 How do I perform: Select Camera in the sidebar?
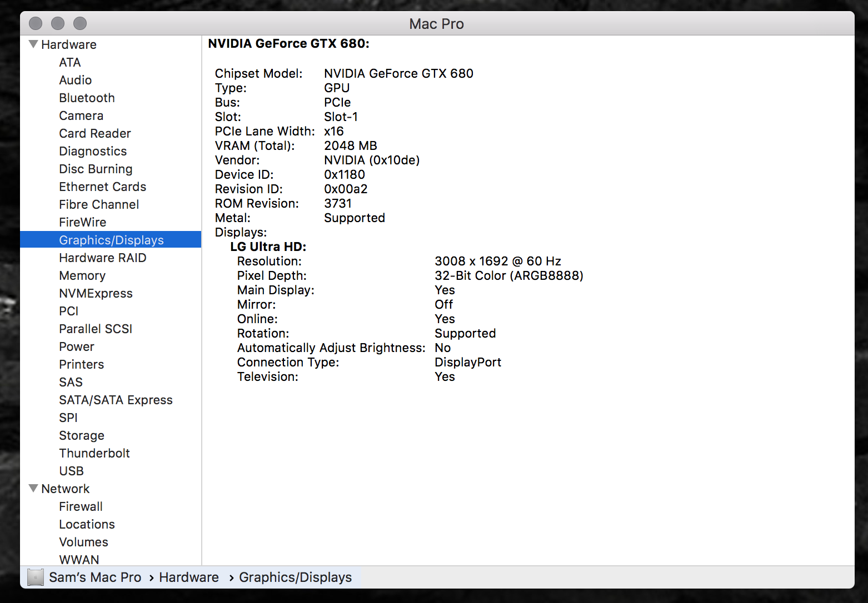click(x=81, y=115)
